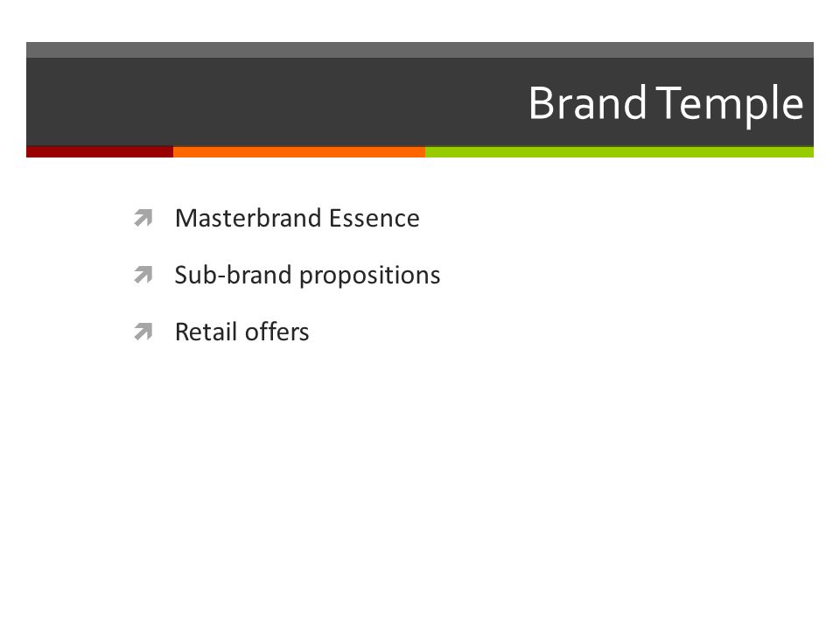Click the word Masterbrand in the first bullet

pos(248,218)
